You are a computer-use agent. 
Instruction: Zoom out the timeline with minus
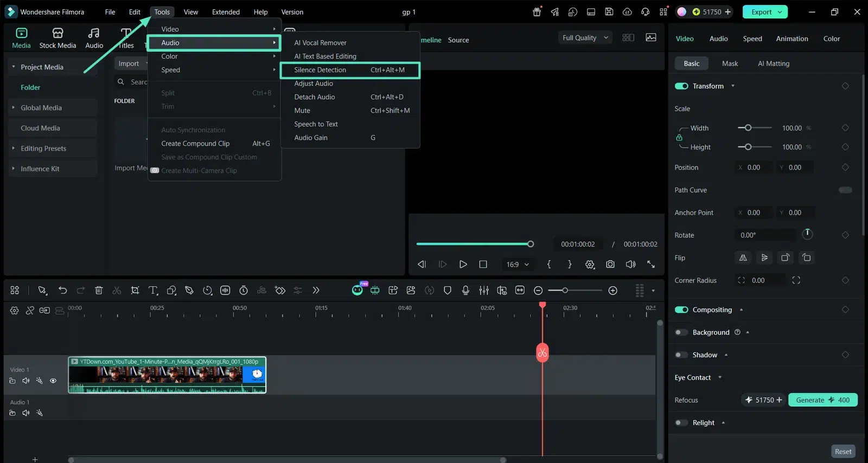coord(538,291)
